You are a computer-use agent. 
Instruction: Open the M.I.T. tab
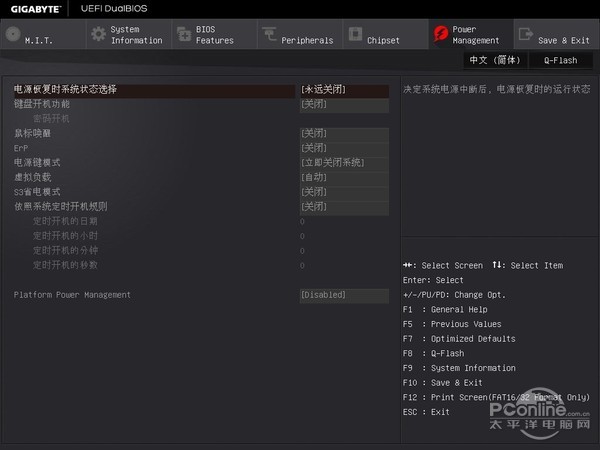[43, 34]
